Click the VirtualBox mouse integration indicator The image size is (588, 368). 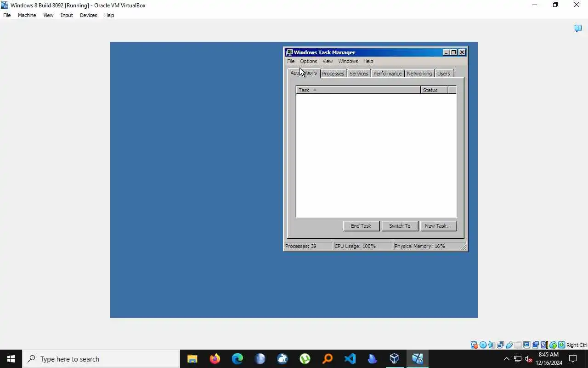coord(553,345)
